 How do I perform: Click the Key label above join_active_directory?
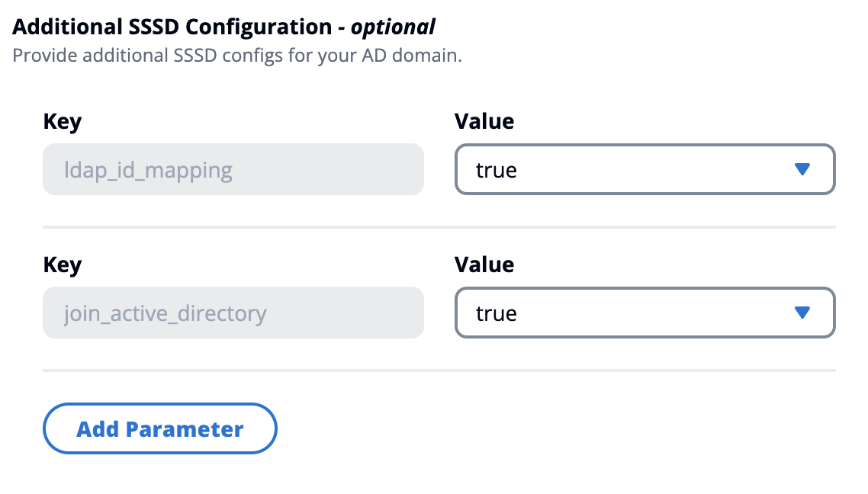(x=63, y=265)
